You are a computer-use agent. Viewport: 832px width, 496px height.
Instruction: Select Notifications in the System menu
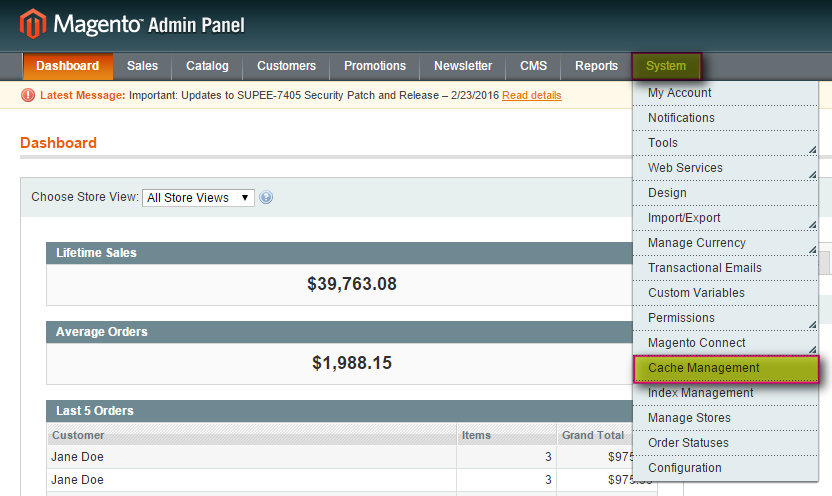[725, 118]
